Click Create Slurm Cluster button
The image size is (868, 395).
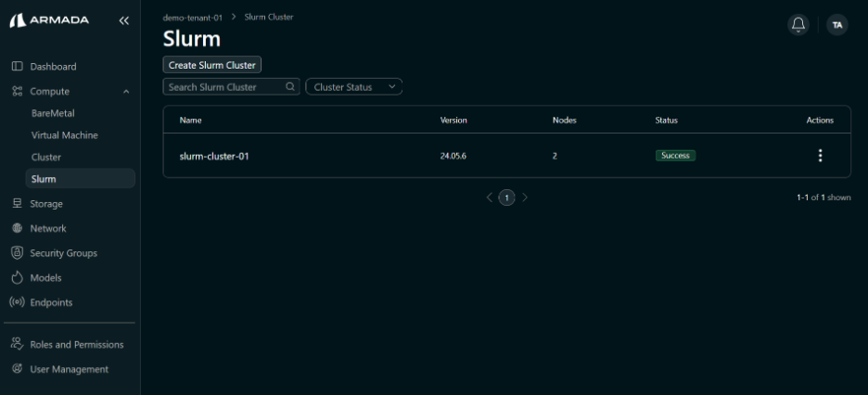[x=212, y=65]
